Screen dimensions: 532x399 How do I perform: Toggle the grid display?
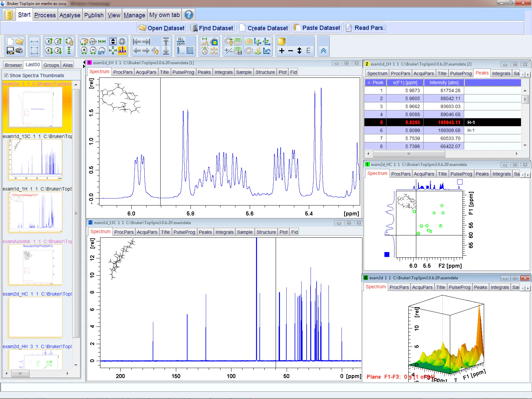190,51
